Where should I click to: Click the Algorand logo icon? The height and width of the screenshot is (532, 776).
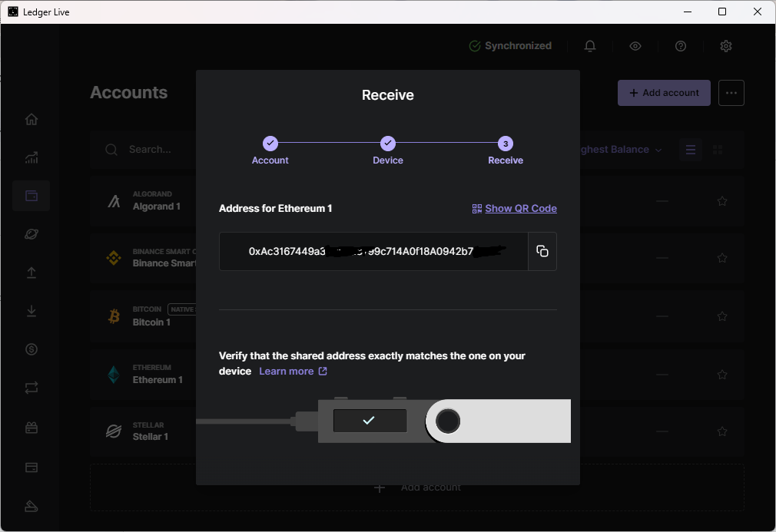coord(114,201)
